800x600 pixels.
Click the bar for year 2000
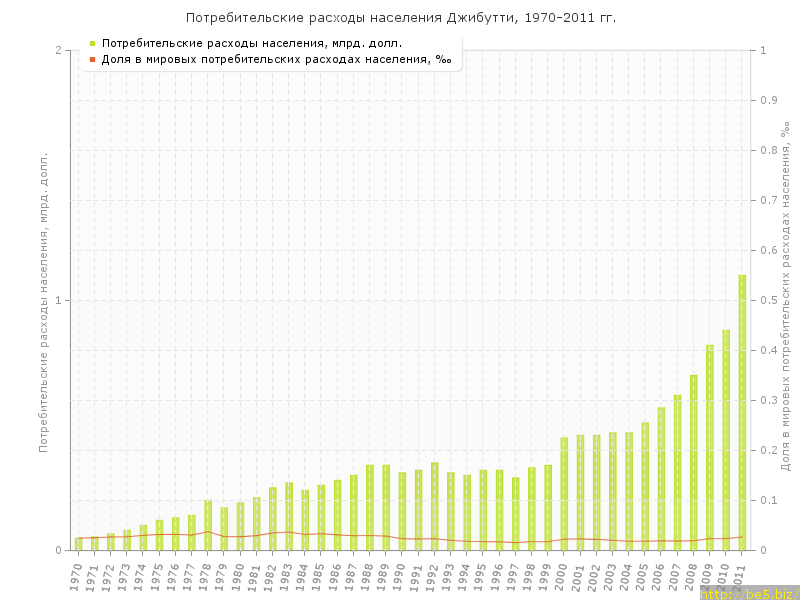pyautogui.click(x=564, y=494)
